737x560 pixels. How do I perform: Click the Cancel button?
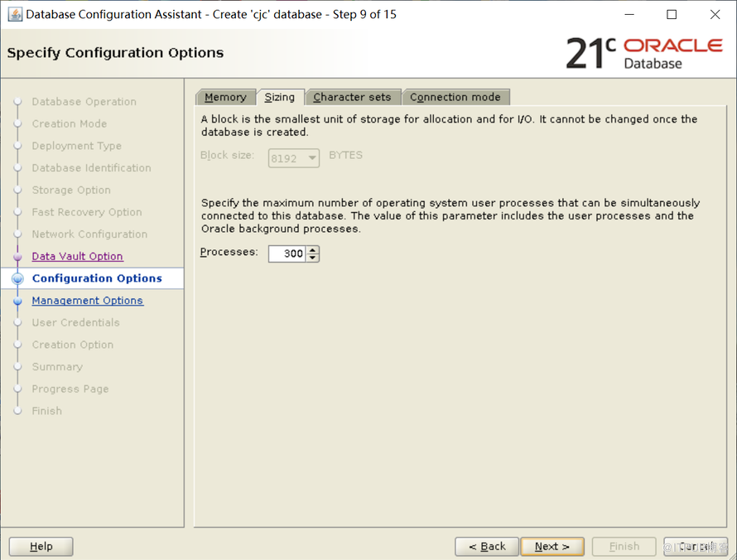696,547
